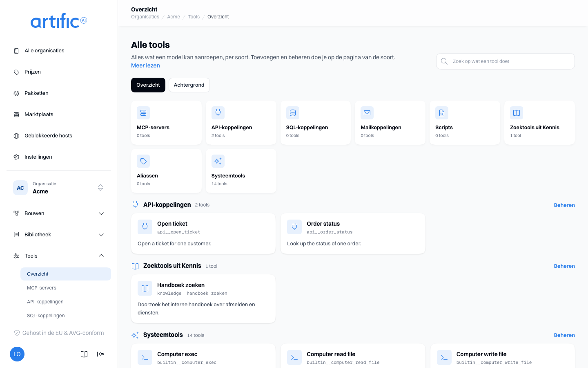Expand the Bouwen menu section

59,213
